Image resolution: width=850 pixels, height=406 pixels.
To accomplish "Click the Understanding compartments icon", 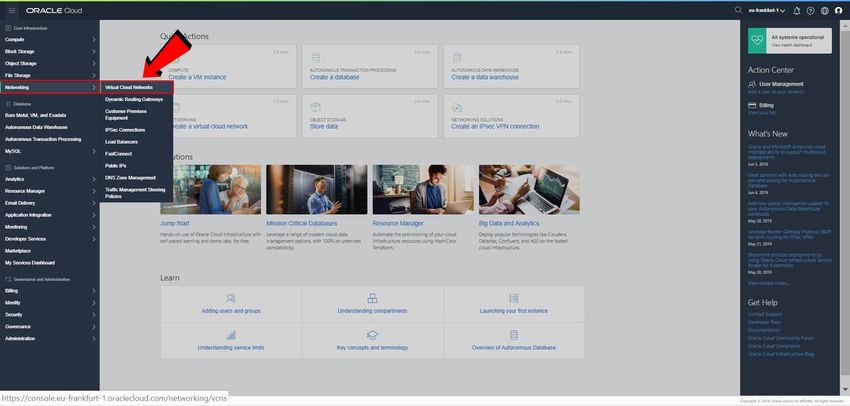I will tap(372, 298).
